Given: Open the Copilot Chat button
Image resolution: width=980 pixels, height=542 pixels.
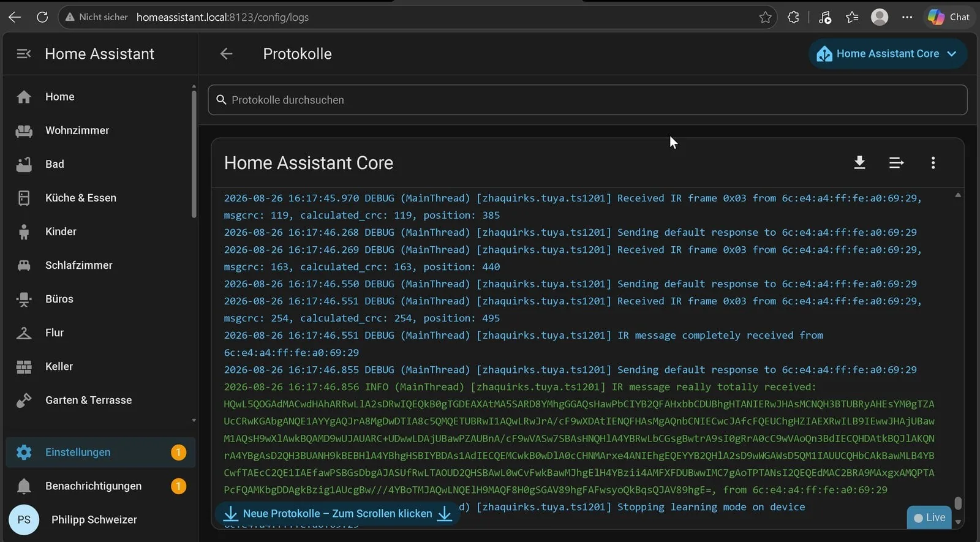Looking at the screenshot, I should click(x=948, y=17).
